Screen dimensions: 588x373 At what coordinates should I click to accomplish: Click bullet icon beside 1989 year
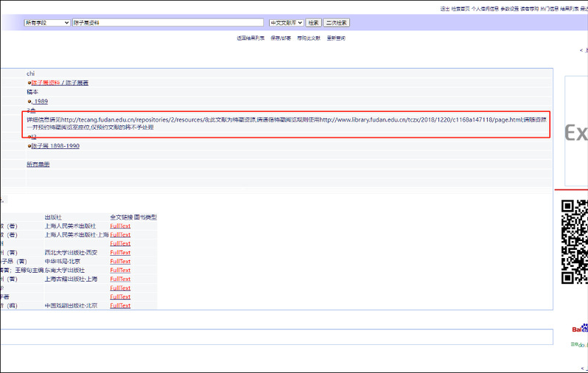coord(29,101)
